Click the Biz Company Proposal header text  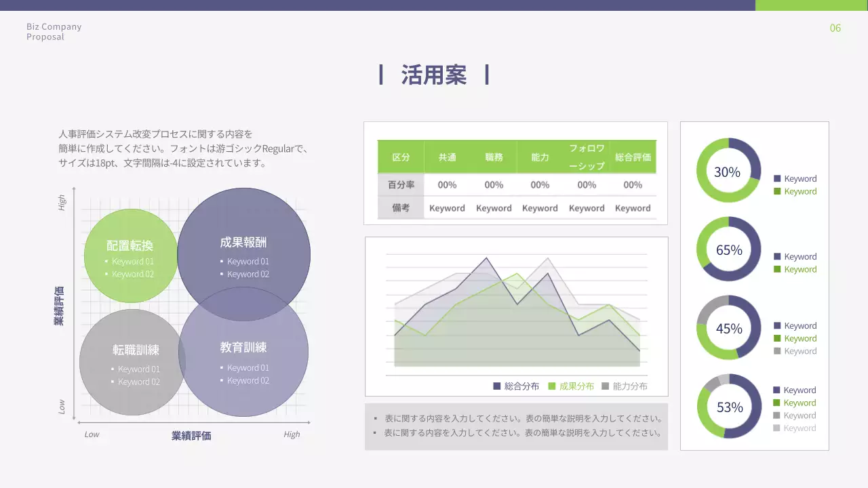53,31
